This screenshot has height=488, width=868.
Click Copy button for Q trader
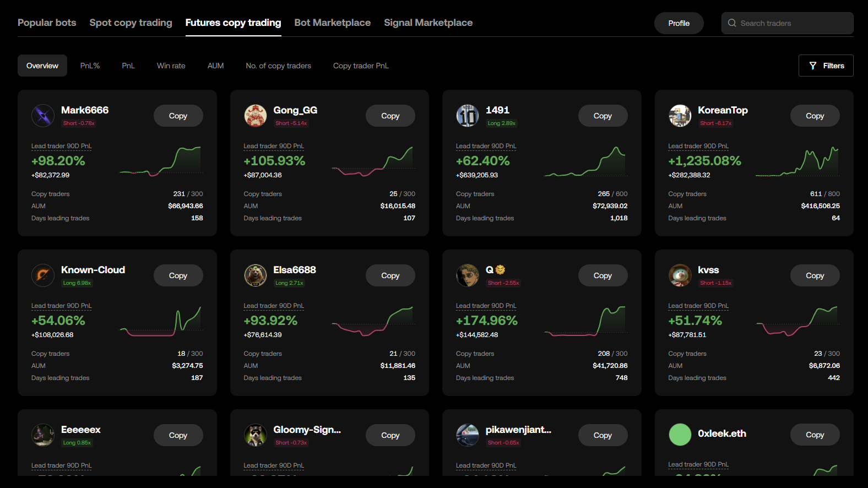pyautogui.click(x=603, y=275)
